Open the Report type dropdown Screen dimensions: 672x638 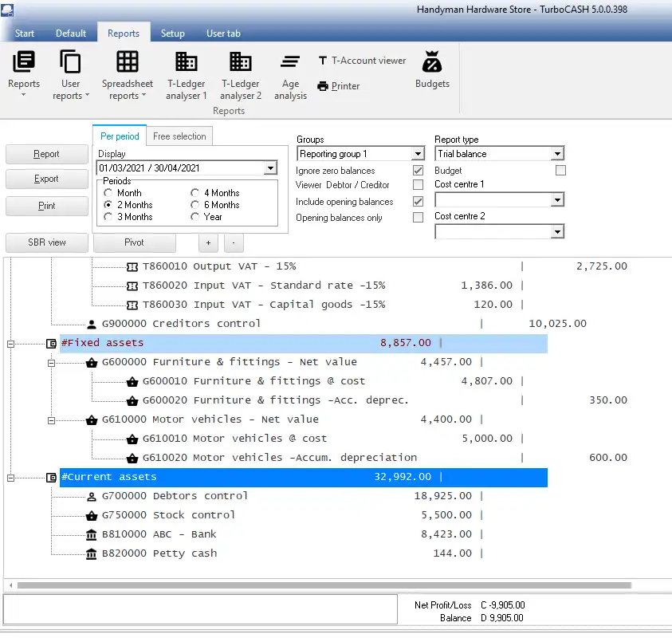[557, 154]
